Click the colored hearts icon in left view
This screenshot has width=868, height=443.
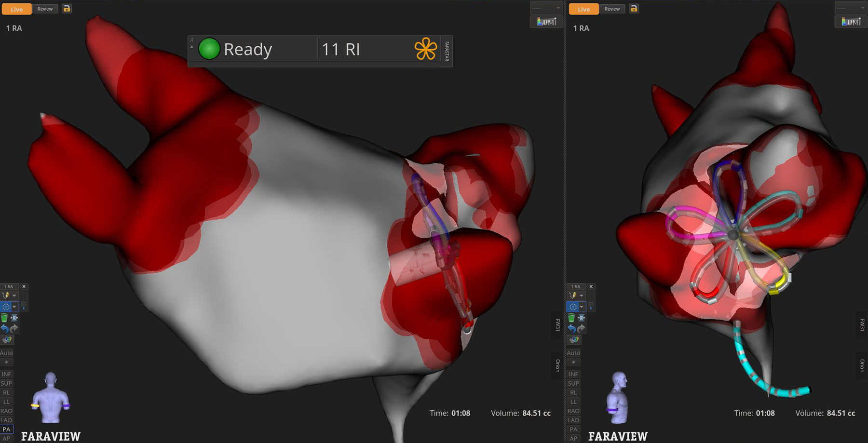[x=7, y=340]
